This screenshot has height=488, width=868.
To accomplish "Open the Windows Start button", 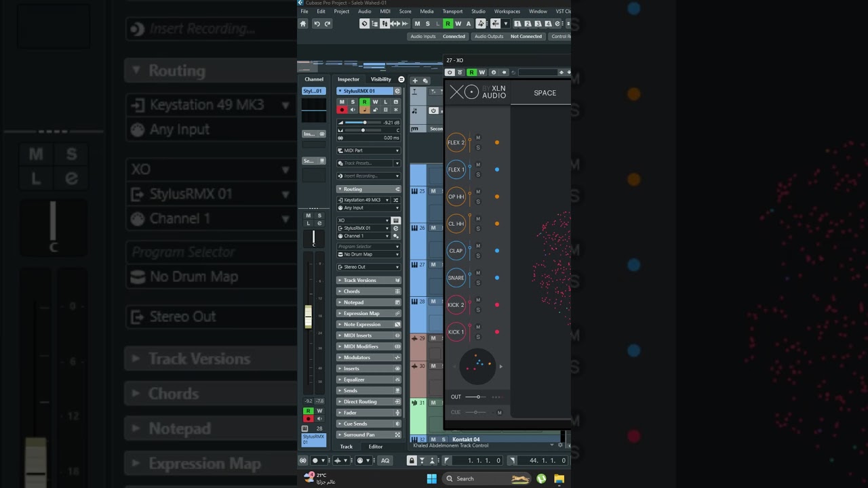I will click(x=432, y=479).
